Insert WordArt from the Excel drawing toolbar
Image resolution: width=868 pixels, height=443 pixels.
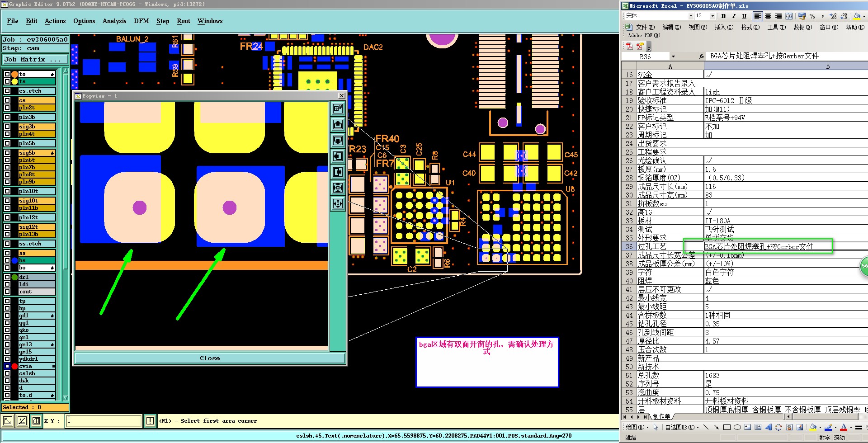(768, 427)
